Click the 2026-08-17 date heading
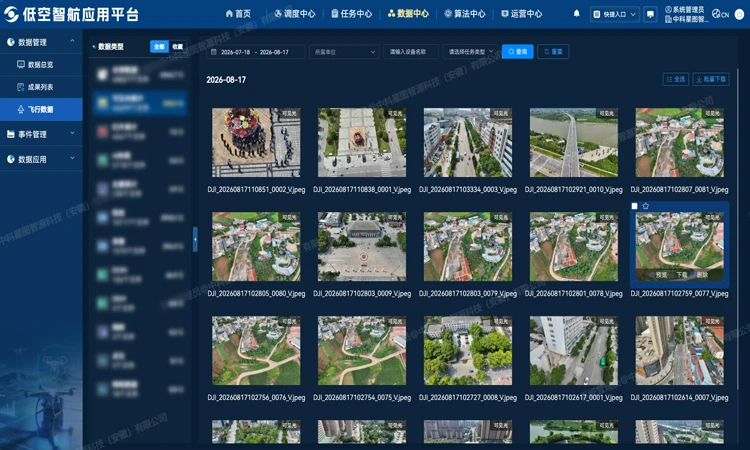750x450 pixels. click(226, 80)
